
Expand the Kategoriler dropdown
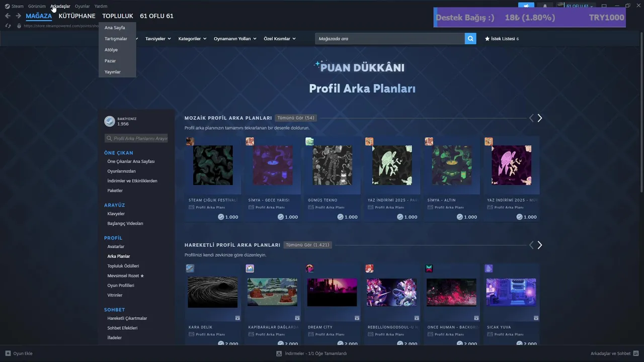click(192, 39)
